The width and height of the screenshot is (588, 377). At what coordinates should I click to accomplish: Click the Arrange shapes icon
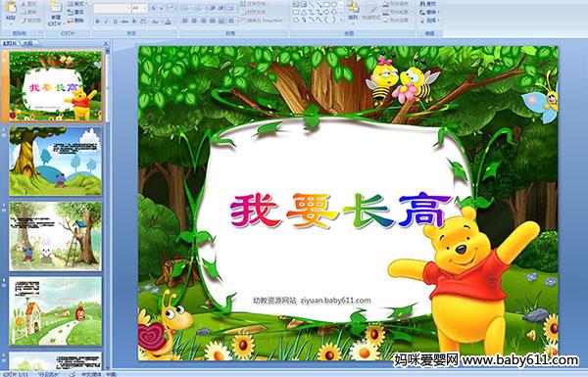click(x=353, y=11)
